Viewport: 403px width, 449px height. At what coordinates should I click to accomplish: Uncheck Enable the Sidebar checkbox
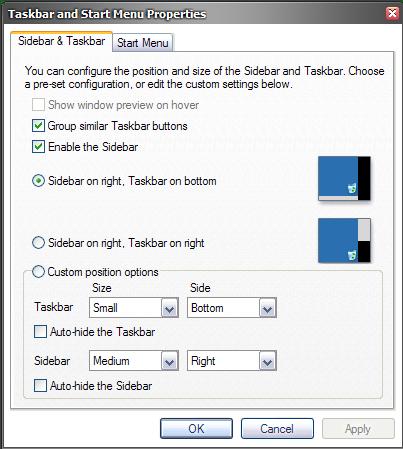click(38, 147)
